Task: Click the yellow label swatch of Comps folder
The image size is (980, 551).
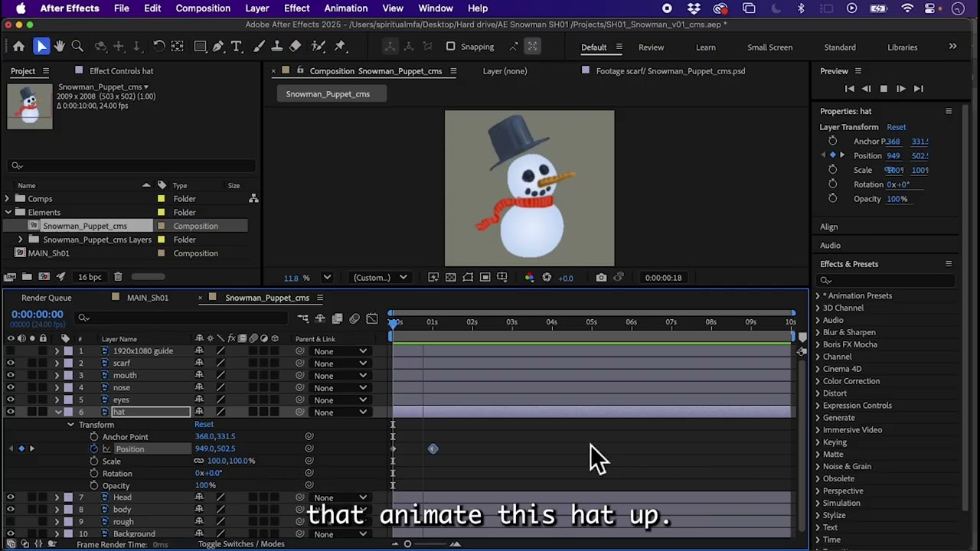Action: [x=162, y=199]
